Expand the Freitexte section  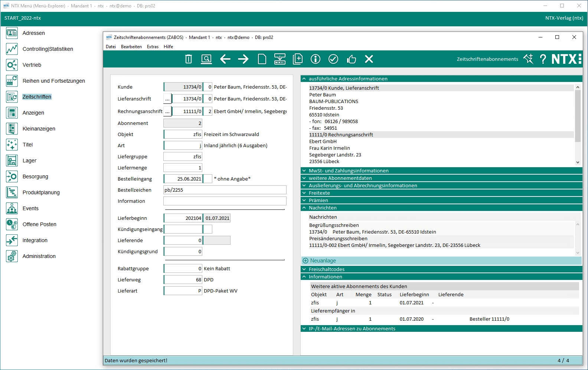click(x=319, y=193)
